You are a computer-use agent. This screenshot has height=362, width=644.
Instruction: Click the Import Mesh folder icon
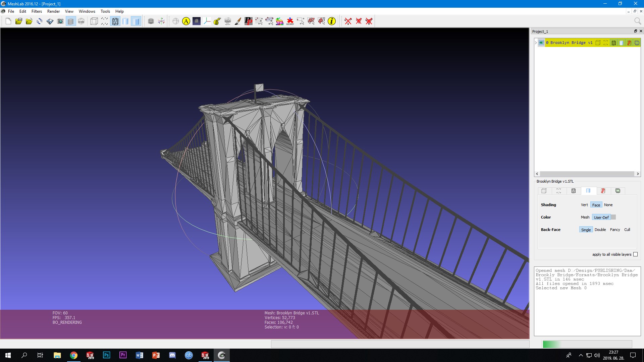pos(29,21)
